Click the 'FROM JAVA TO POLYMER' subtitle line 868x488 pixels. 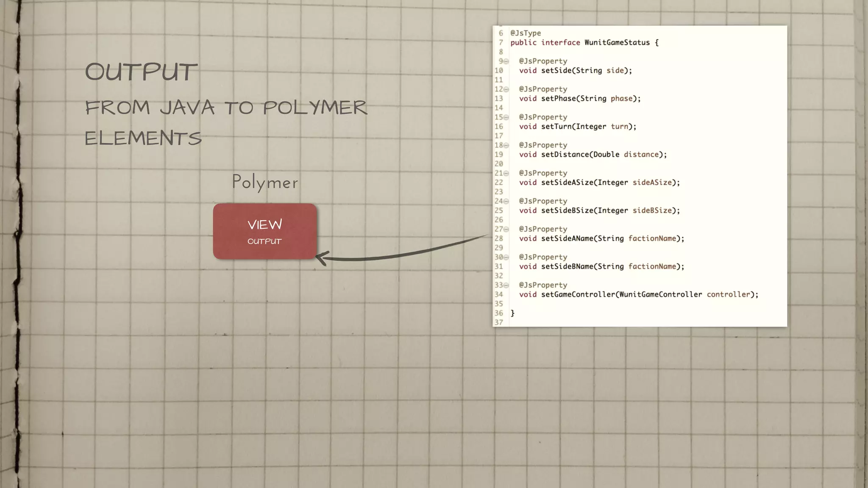226,108
